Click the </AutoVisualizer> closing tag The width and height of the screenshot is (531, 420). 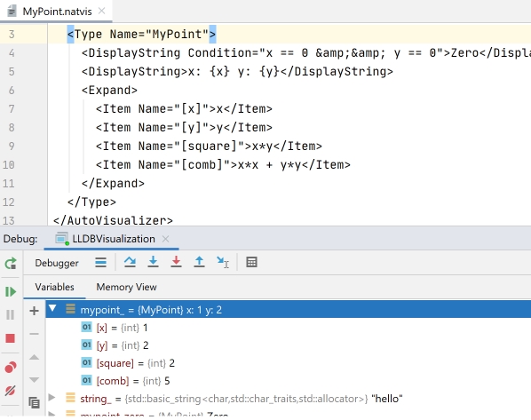(113, 220)
